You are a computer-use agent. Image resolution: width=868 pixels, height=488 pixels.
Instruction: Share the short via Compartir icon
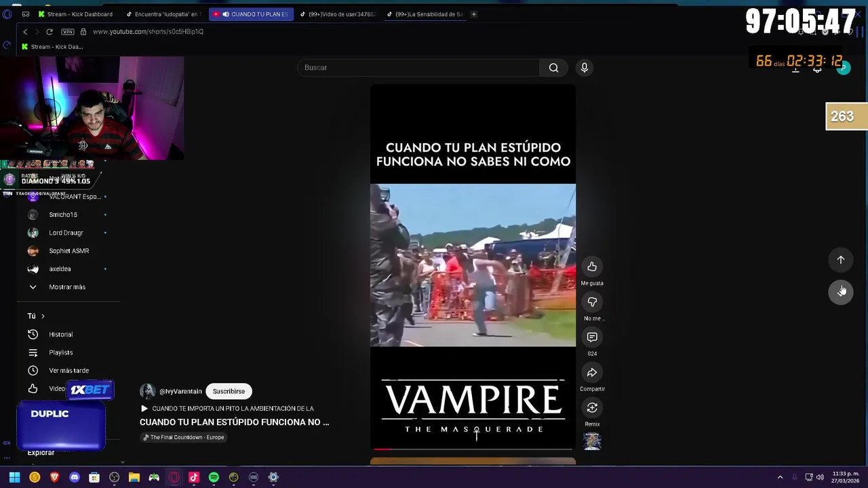pos(592,373)
